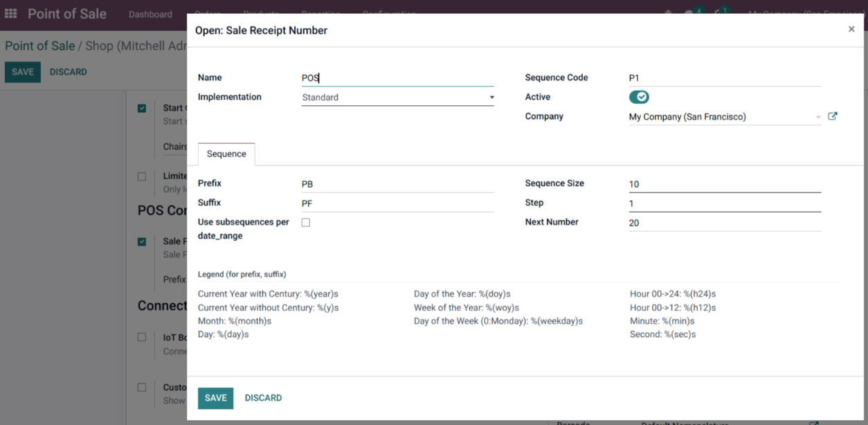Expand the Company dropdown arrow

click(x=818, y=117)
